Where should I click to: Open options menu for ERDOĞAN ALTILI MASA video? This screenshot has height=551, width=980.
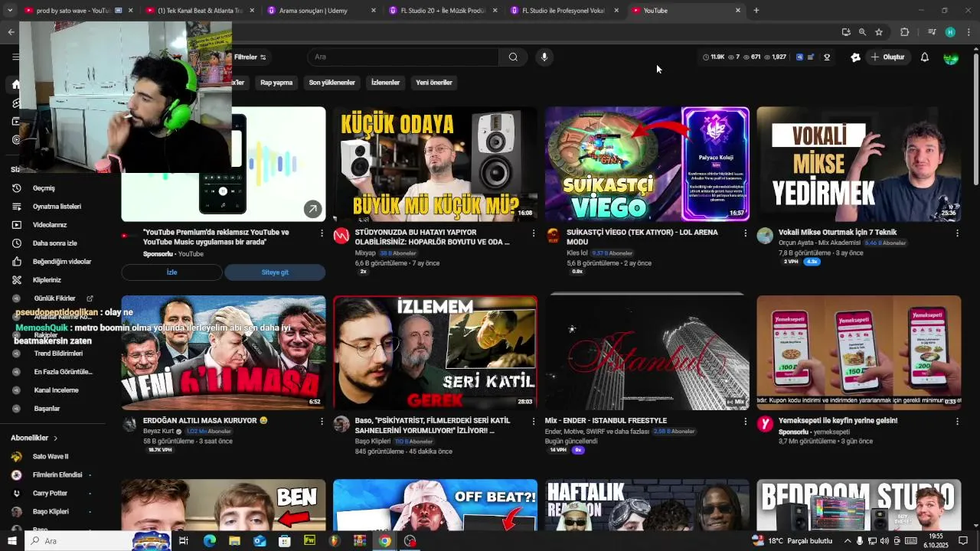point(322,421)
